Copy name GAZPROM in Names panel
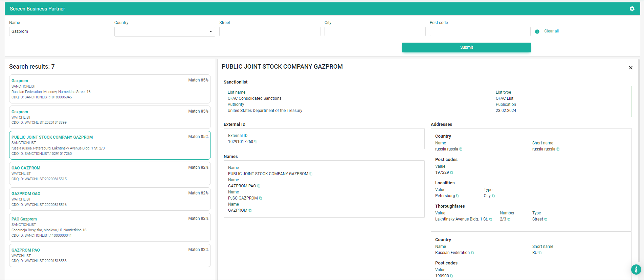 (x=250, y=210)
